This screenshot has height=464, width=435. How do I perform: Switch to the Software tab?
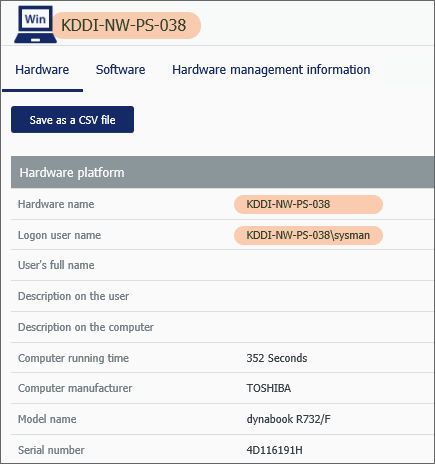(x=120, y=70)
